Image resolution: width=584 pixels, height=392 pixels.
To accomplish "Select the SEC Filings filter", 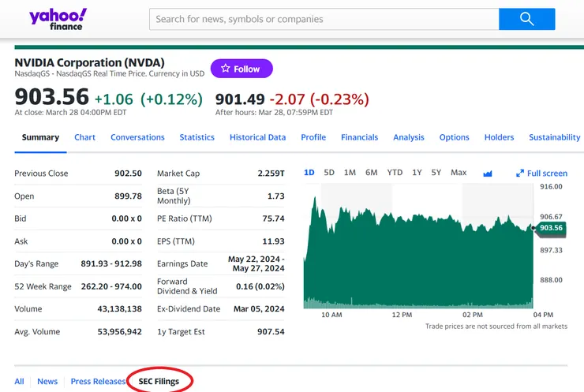I will click(159, 381).
